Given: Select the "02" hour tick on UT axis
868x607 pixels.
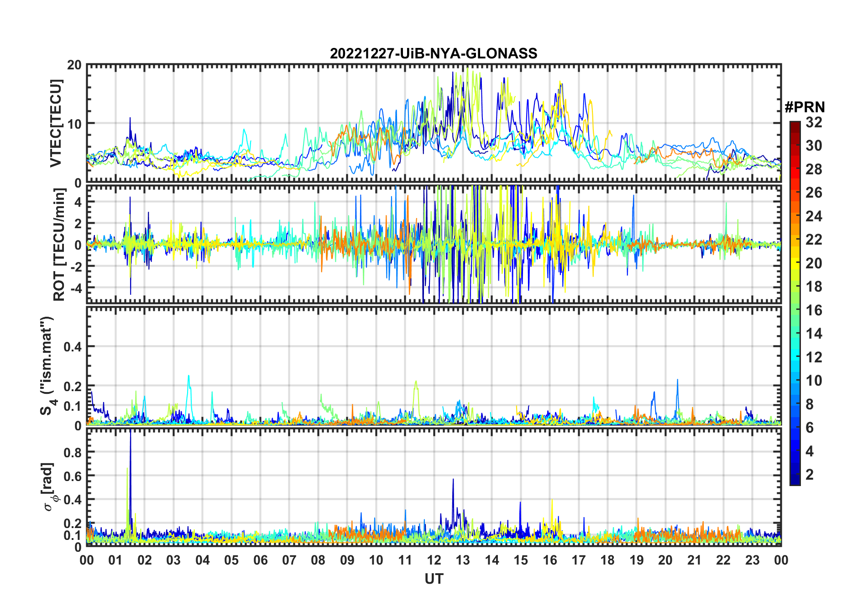Looking at the screenshot, I should tap(145, 560).
